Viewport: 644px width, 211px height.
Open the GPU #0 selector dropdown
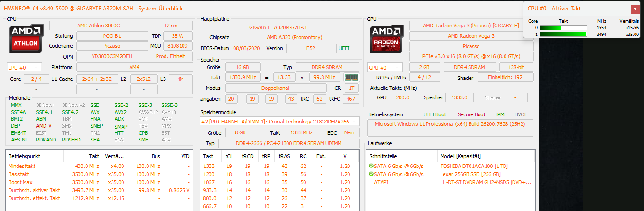pos(385,67)
